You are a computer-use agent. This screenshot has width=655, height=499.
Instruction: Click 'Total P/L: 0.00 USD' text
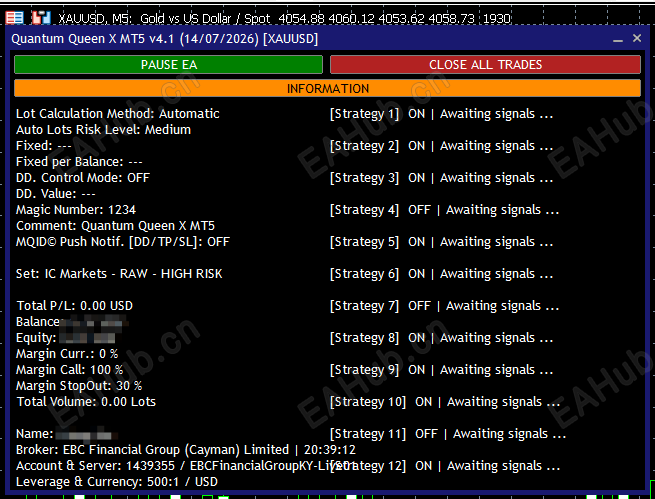click(75, 306)
